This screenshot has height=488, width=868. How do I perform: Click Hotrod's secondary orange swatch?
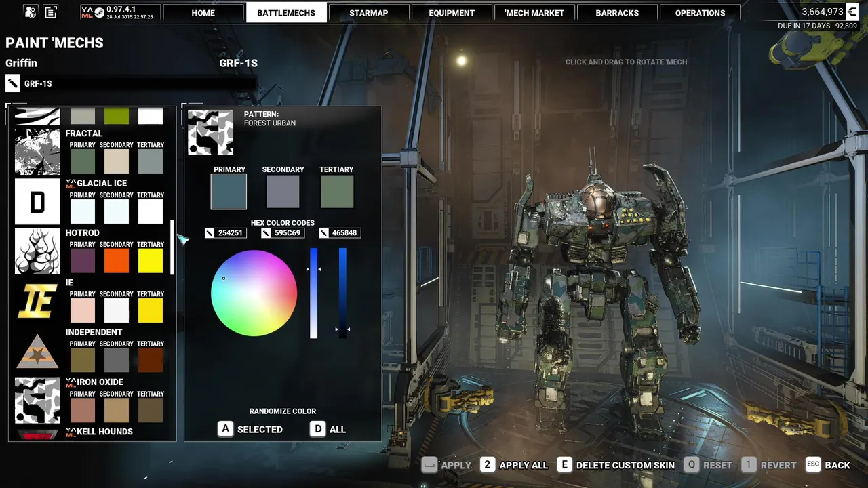(117, 261)
